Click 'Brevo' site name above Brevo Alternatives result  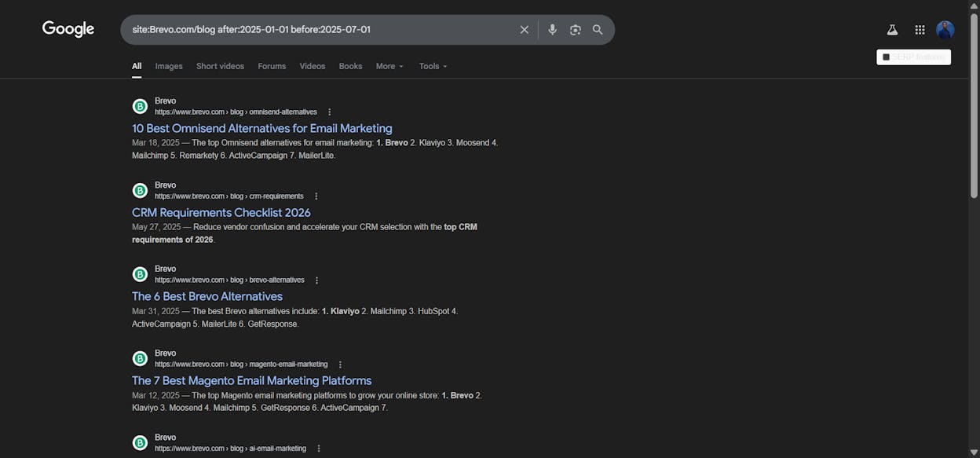[x=165, y=269]
